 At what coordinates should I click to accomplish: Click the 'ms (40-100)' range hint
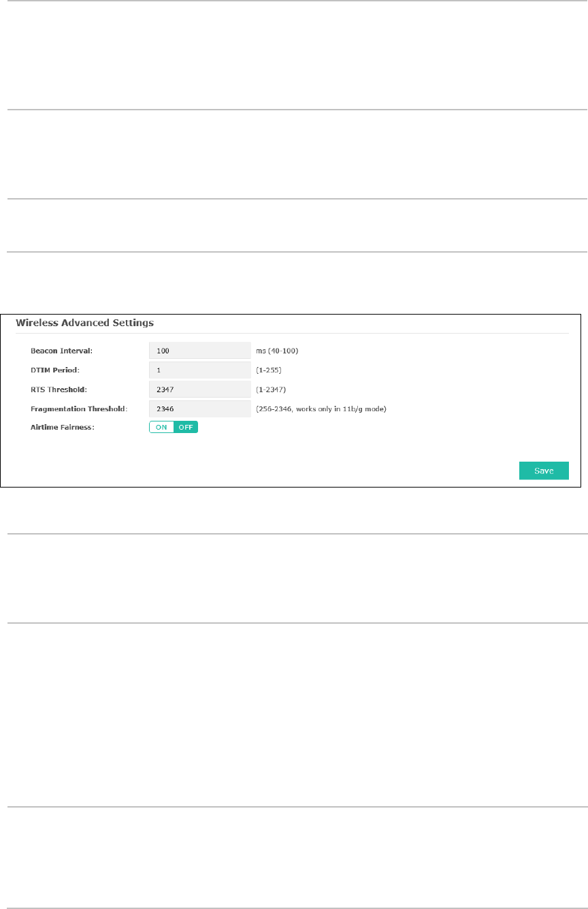click(278, 351)
